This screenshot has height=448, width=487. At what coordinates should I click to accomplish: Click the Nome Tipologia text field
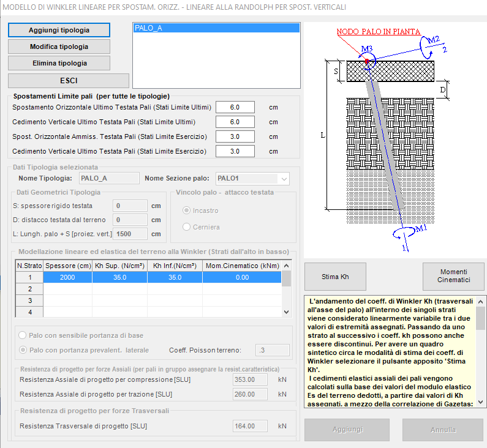coord(109,178)
